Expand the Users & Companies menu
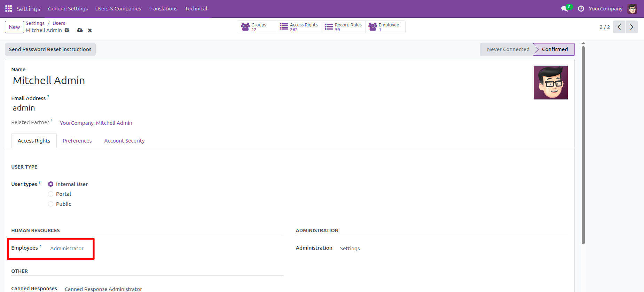Image resolution: width=644 pixels, height=292 pixels. [x=118, y=9]
